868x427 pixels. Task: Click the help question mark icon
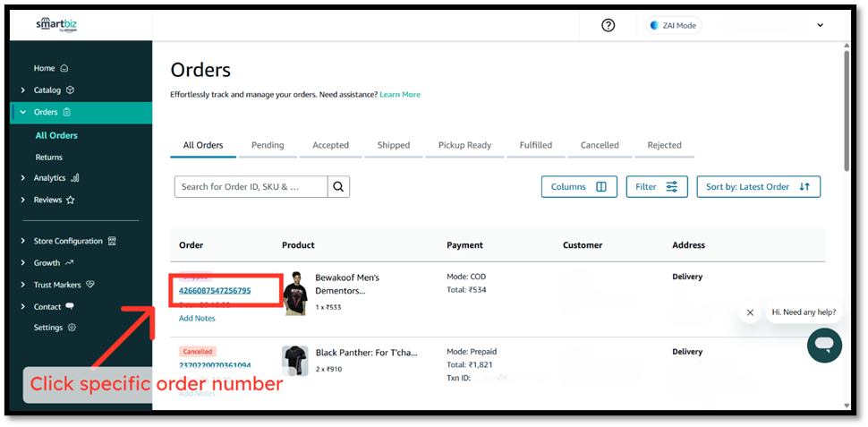tap(608, 25)
